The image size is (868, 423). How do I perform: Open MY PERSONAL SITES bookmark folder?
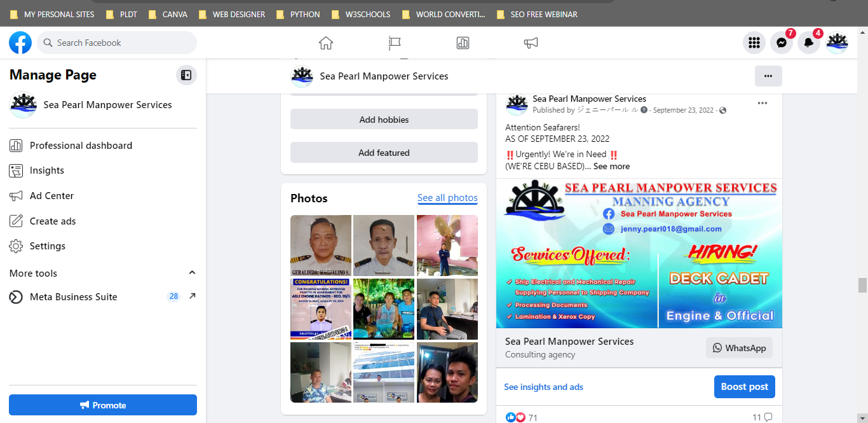52,14
